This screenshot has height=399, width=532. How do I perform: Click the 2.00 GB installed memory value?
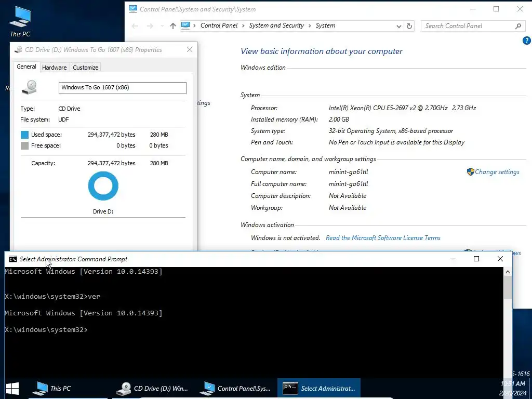tap(339, 119)
